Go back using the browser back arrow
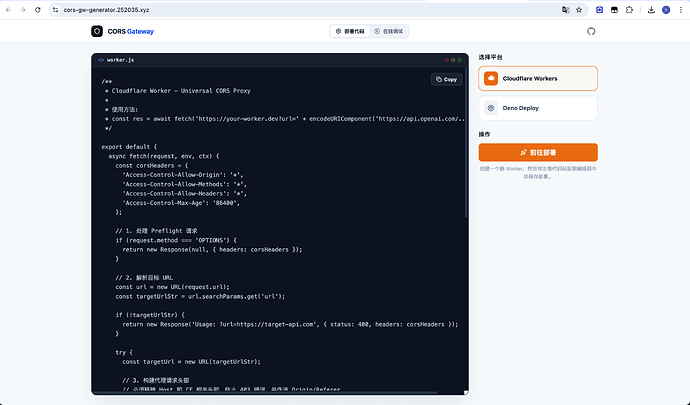 (8, 10)
